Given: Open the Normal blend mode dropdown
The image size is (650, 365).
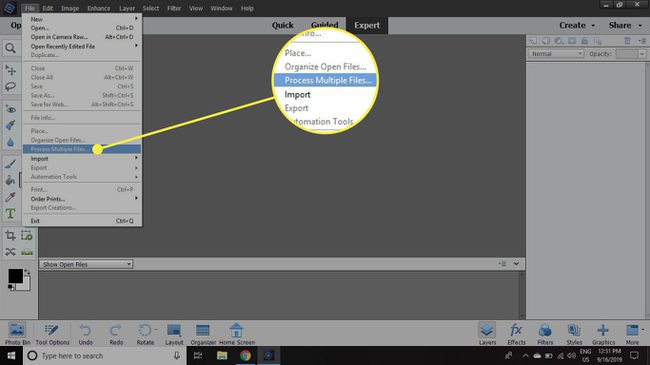Looking at the screenshot, I should (x=556, y=54).
